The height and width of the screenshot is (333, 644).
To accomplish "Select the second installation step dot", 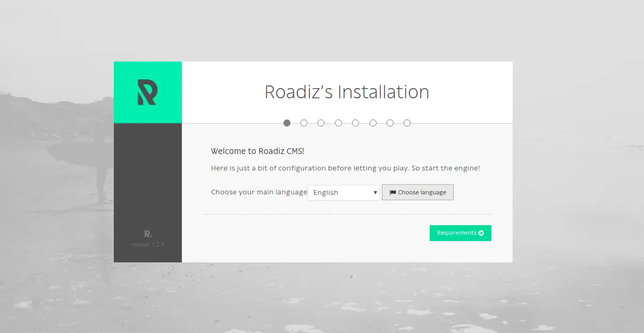I will point(304,123).
